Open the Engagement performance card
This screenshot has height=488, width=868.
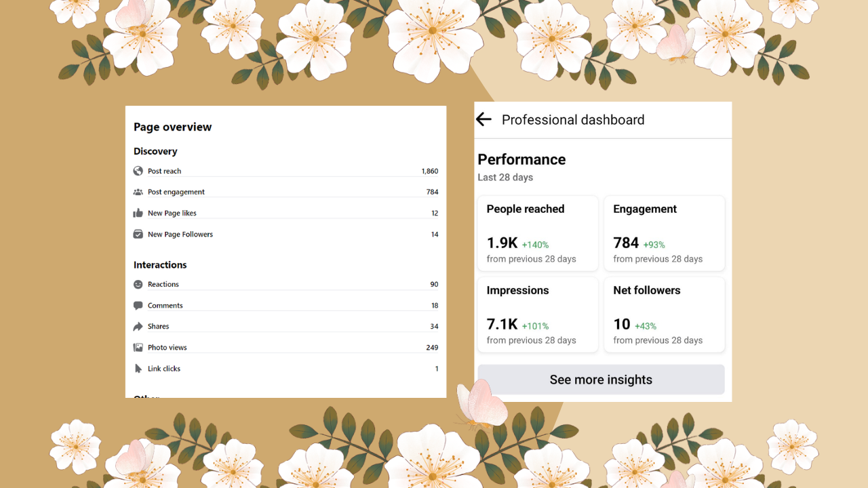664,233
